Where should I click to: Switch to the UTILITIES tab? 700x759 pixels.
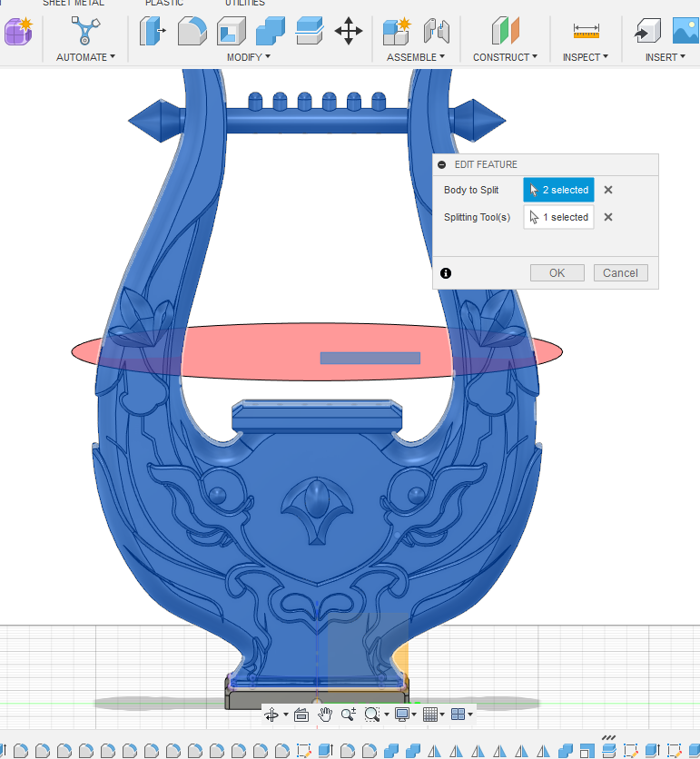(x=245, y=3)
